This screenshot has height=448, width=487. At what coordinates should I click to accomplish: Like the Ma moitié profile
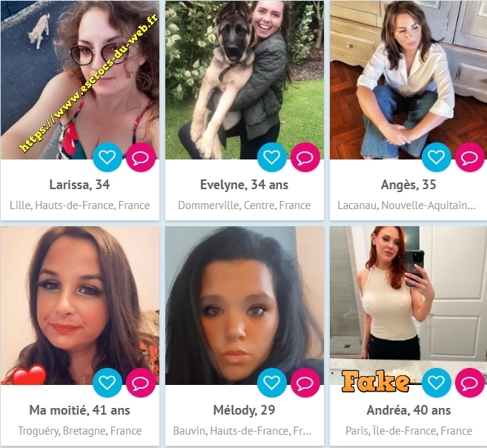(107, 383)
